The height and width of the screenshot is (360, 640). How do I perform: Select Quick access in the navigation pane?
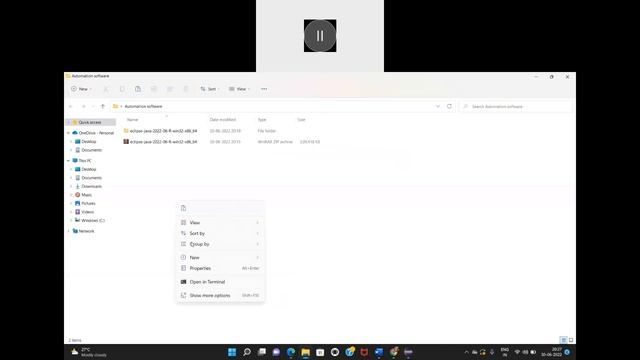tap(91, 122)
